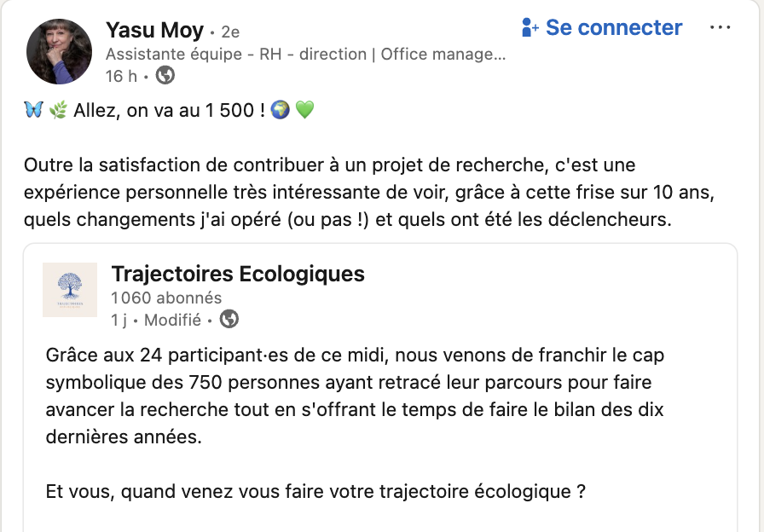Click the earth emoji after "1 500 !"
Screen dimensions: 764x532
point(279,110)
